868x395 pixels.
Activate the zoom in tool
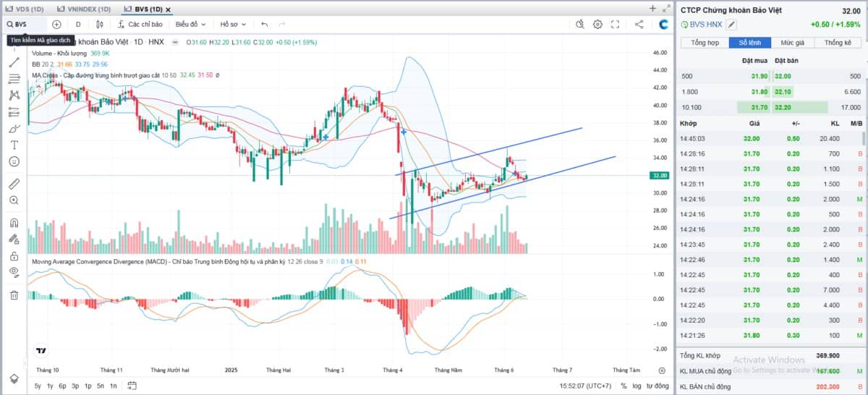(x=14, y=200)
